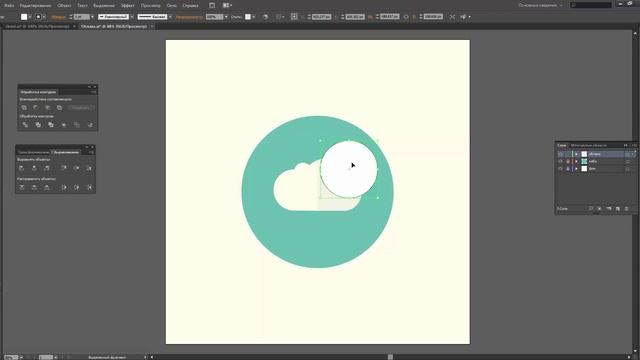Click the search field in the top bar
The width and height of the screenshot is (640, 360).
point(591,5)
